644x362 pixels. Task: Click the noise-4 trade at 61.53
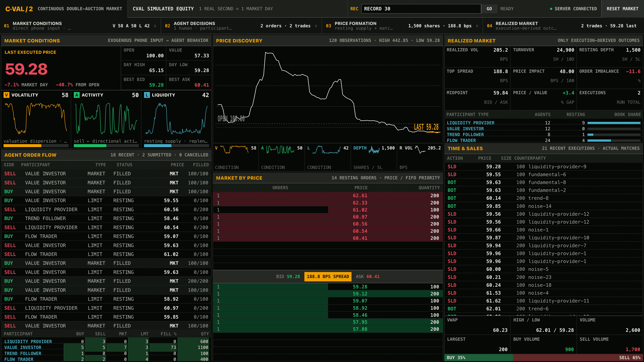coord(544,293)
